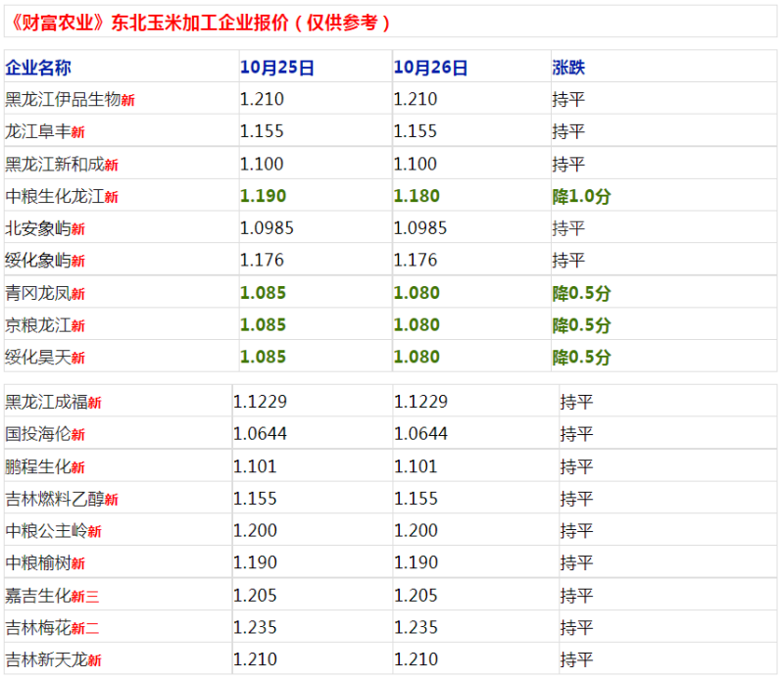Click the company name 吉林梅花
The height and width of the screenshot is (680, 784).
coord(38,627)
